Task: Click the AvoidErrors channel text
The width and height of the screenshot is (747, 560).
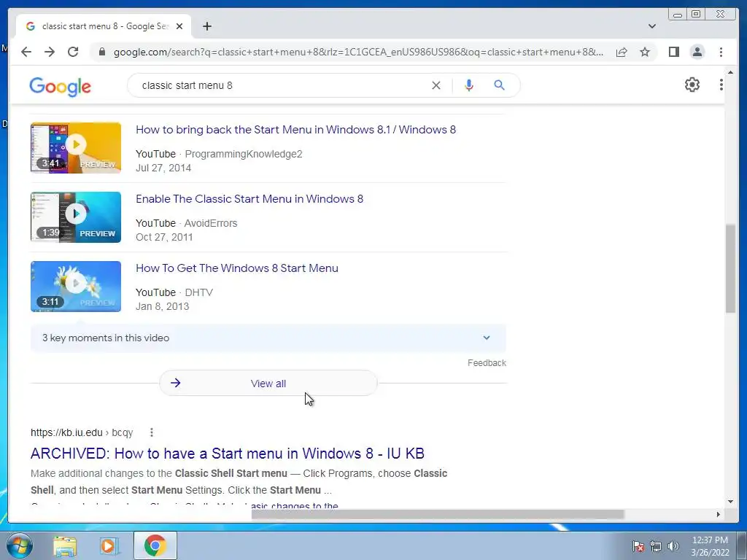Action: [211, 223]
